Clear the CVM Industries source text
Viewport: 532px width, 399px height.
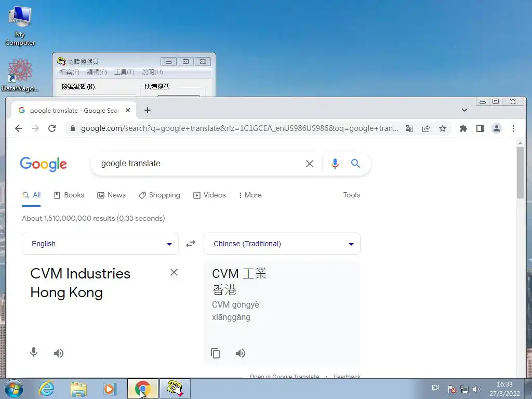(x=174, y=272)
